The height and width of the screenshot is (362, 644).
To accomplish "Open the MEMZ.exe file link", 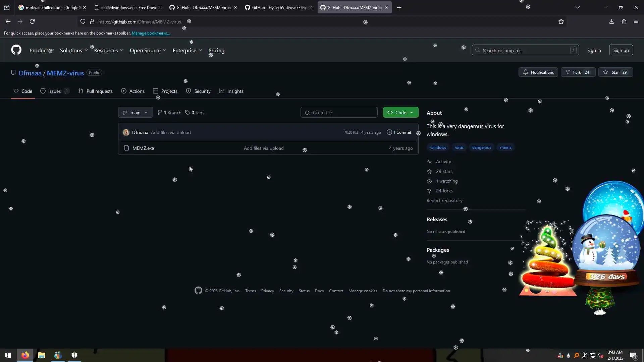I will tap(143, 148).
